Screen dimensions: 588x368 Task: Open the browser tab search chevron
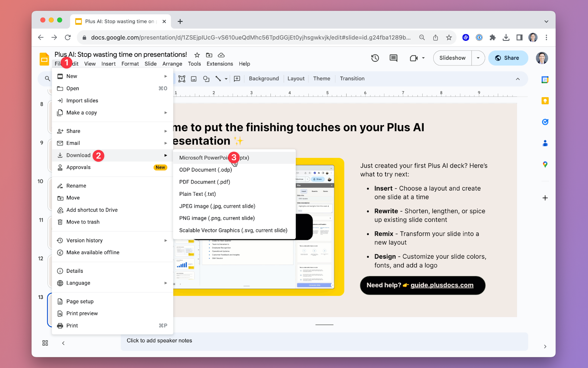(x=546, y=21)
